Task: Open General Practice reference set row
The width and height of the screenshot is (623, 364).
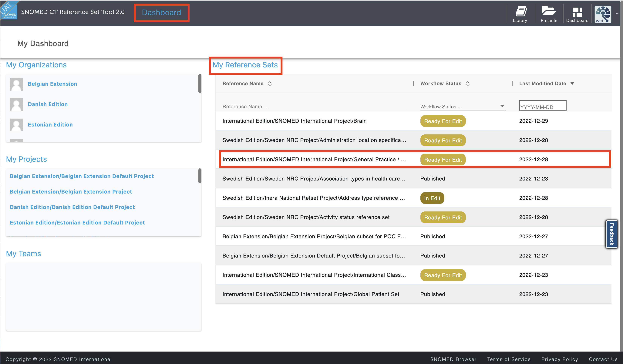Action: tap(413, 160)
